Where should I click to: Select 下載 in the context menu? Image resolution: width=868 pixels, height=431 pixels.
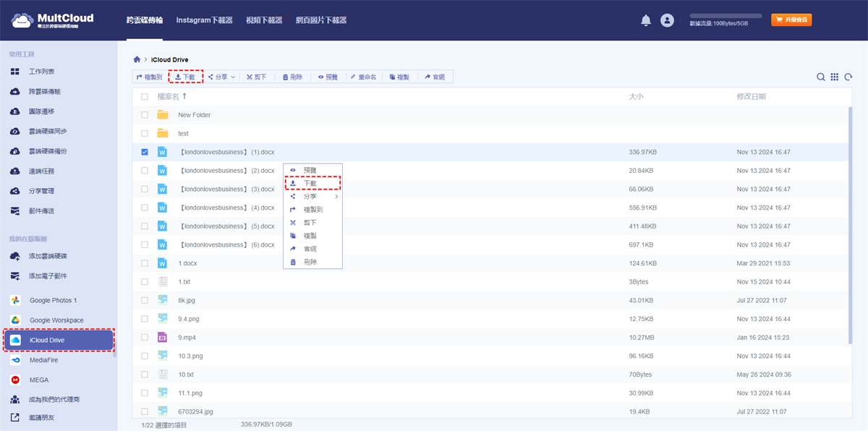[310, 184]
